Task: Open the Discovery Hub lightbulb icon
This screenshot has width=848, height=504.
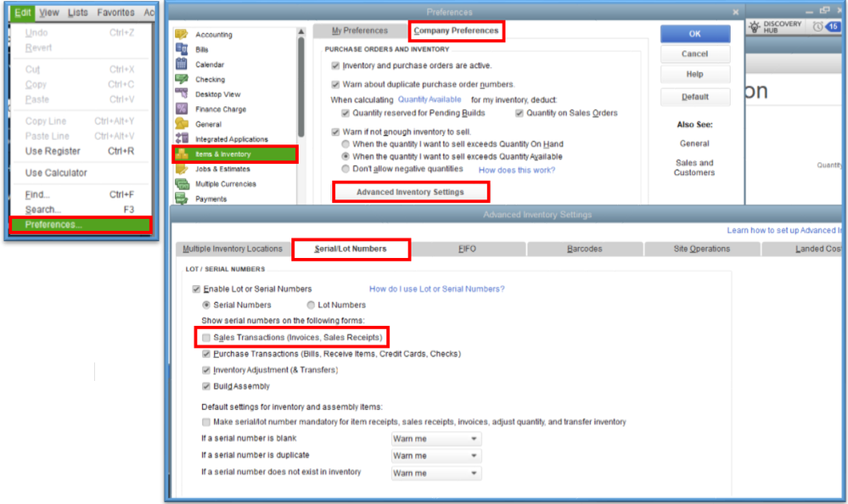Action: click(x=755, y=26)
